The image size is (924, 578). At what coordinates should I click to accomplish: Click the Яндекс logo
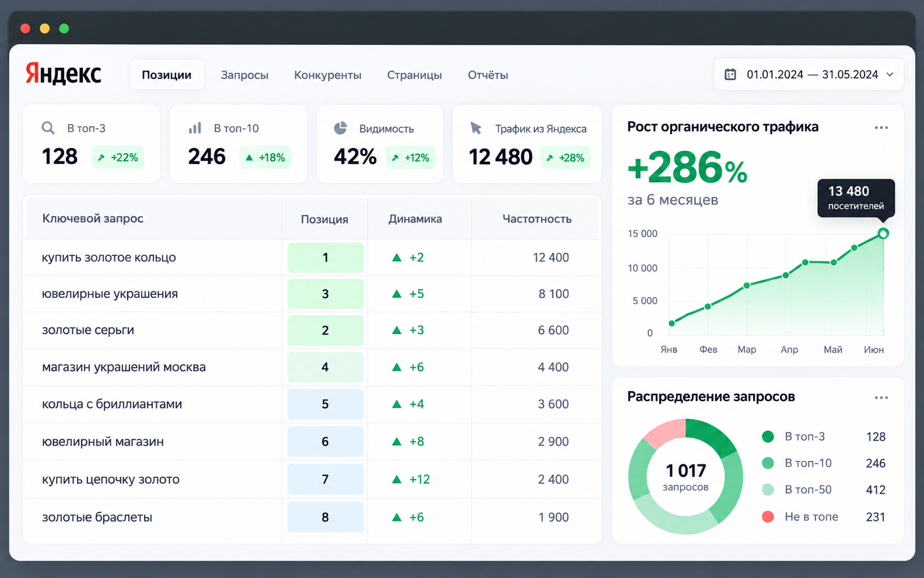point(64,74)
